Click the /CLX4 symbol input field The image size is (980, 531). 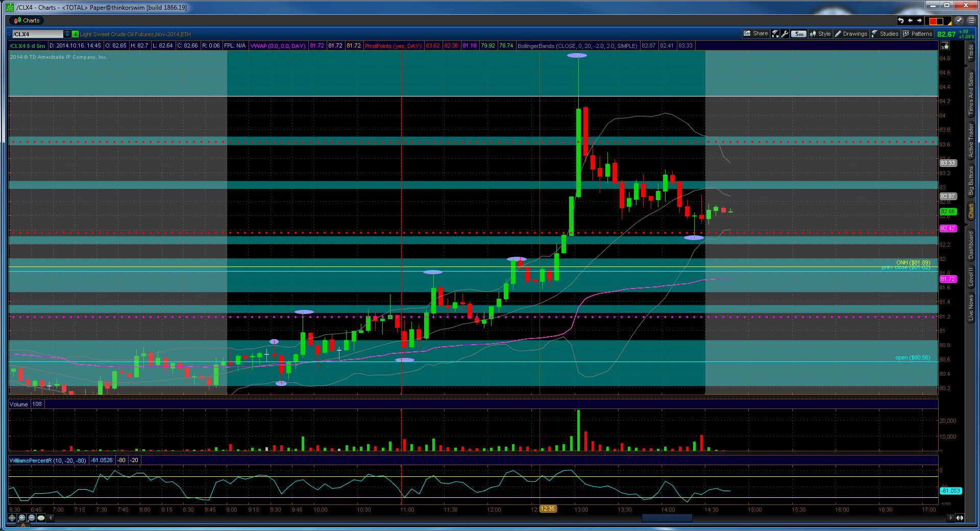tap(37, 34)
